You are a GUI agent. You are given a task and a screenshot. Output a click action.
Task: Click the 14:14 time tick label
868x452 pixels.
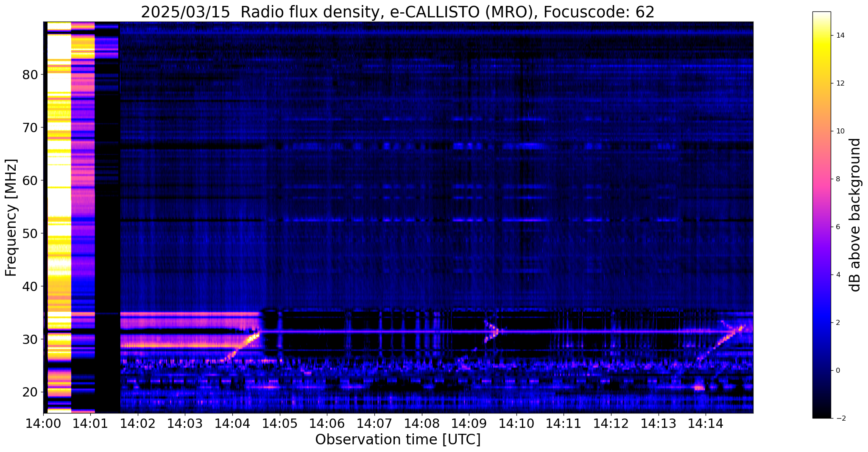pyautogui.click(x=705, y=423)
